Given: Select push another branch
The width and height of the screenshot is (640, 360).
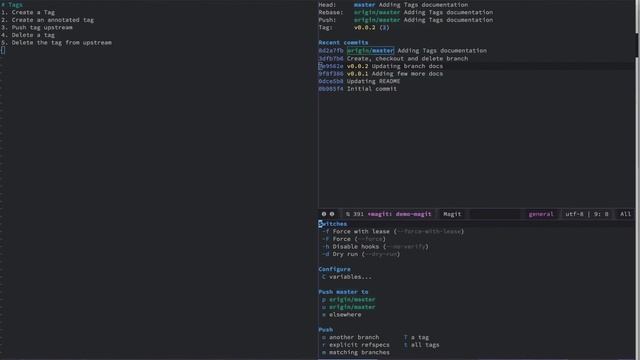Looking at the screenshot, I should pyautogui.click(x=351, y=337).
